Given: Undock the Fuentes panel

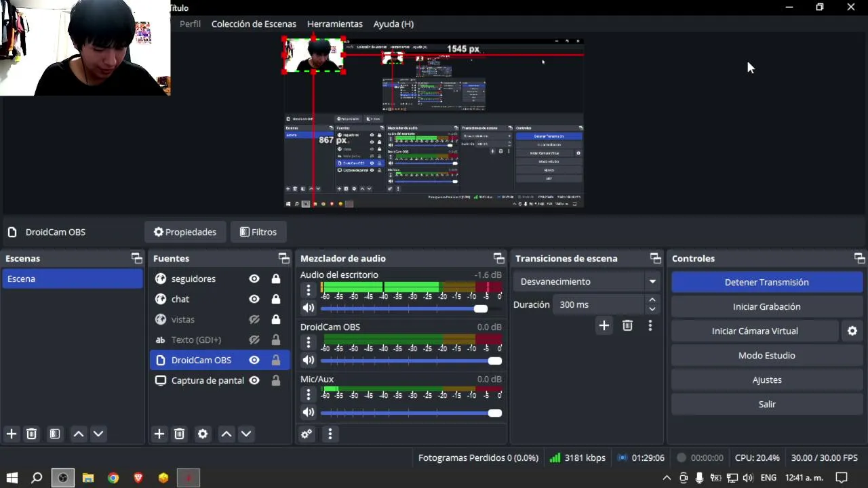Looking at the screenshot, I should click(284, 258).
